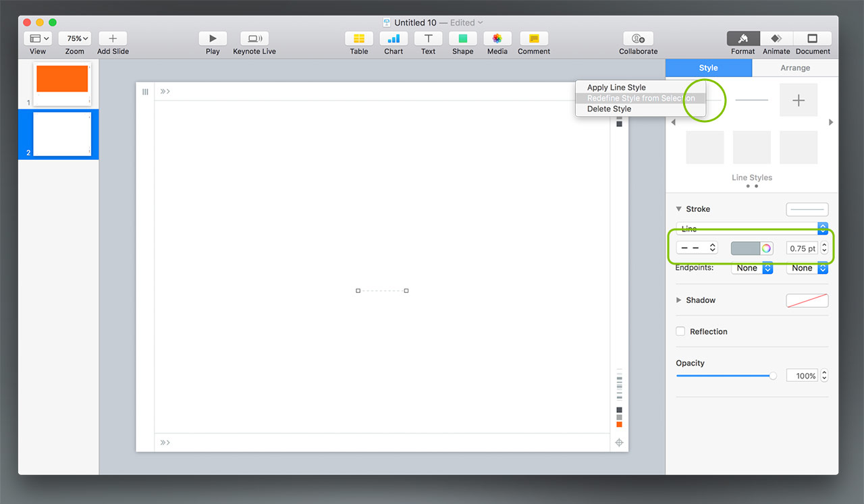Click the Play slideshow icon
Image resolution: width=864 pixels, height=504 pixels.
pyautogui.click(x=213, y=39)
